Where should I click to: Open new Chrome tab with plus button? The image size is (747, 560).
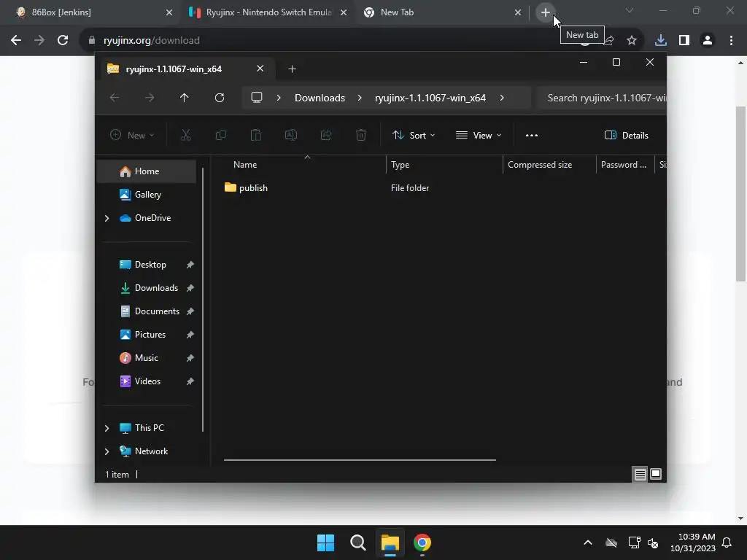coord(546,12)
